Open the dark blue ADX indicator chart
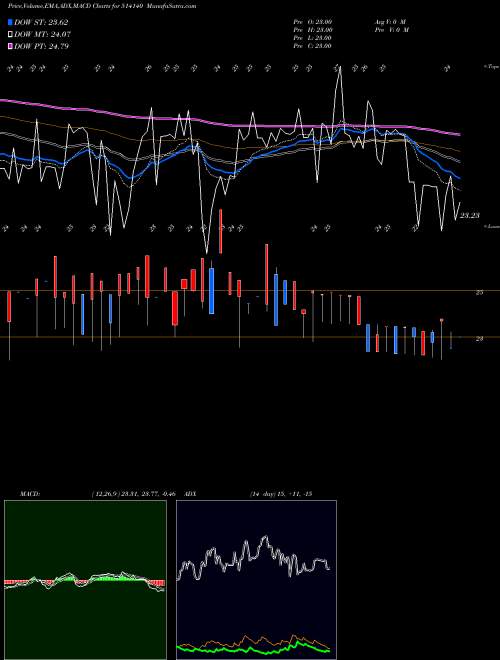Viewport: 500px width, 660px height. 256,580
